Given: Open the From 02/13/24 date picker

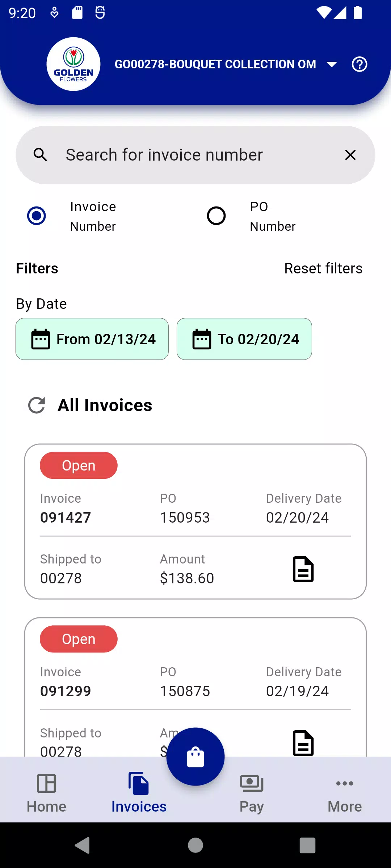Looking at the screenshot, I should 92,339.
